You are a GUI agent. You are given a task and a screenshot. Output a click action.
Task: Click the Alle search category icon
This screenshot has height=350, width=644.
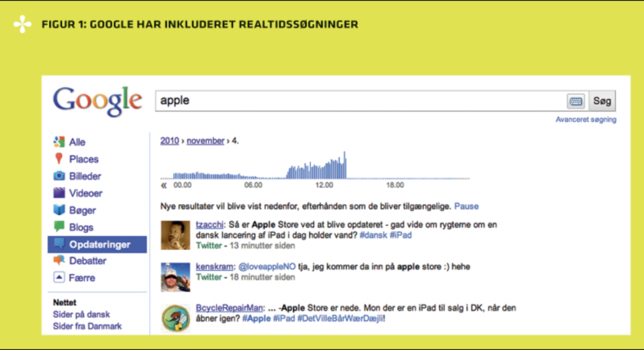(x=59, y=142)
